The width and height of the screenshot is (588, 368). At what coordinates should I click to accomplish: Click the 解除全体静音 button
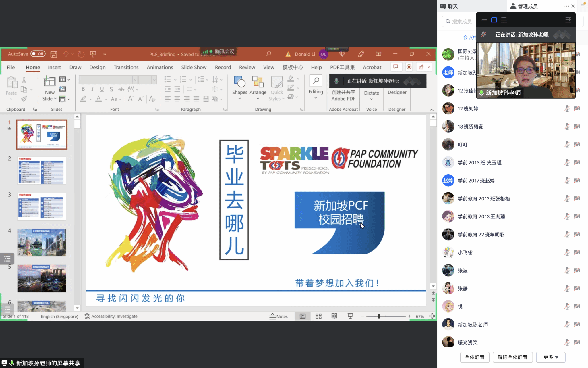click(x=512, y=357)
